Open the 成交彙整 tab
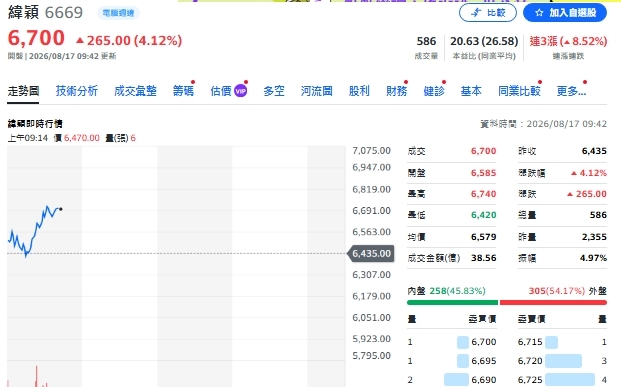Viewport: 621px width, 387px height. click(x=135, y=91)
